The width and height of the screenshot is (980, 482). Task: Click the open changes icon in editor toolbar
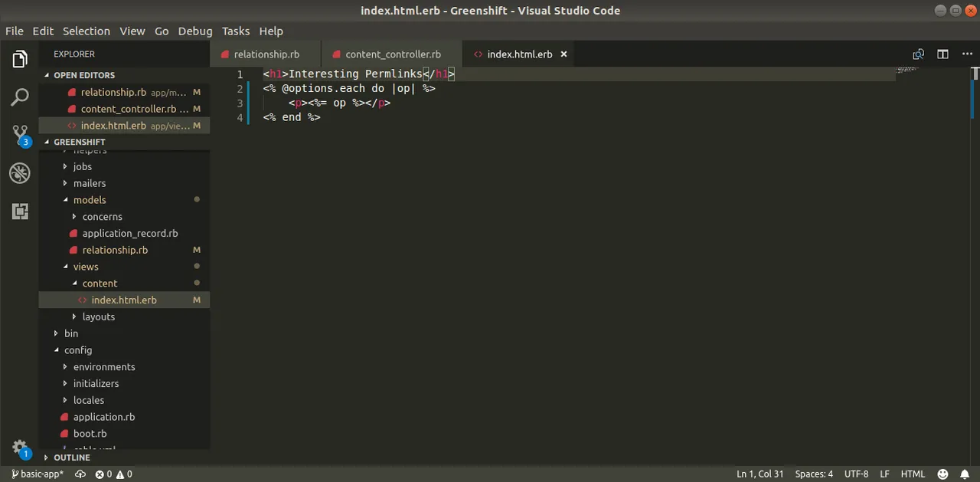tap(919, 54)
